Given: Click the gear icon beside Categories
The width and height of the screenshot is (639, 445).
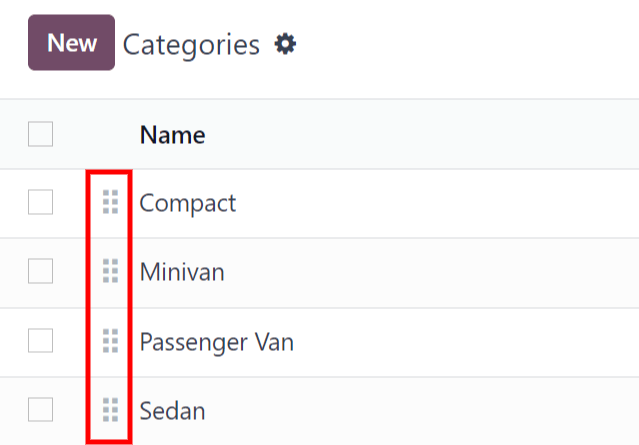Looking at the screenshot, I should coord(286,44).
